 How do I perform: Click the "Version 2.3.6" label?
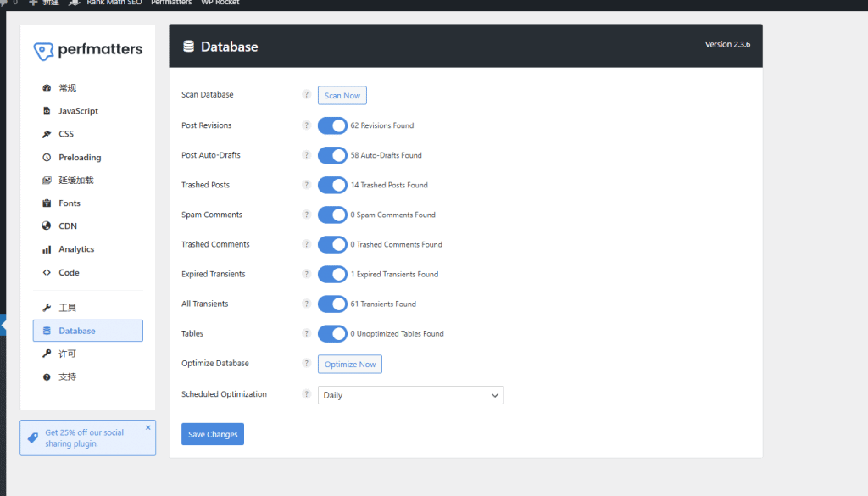[727, 44]
